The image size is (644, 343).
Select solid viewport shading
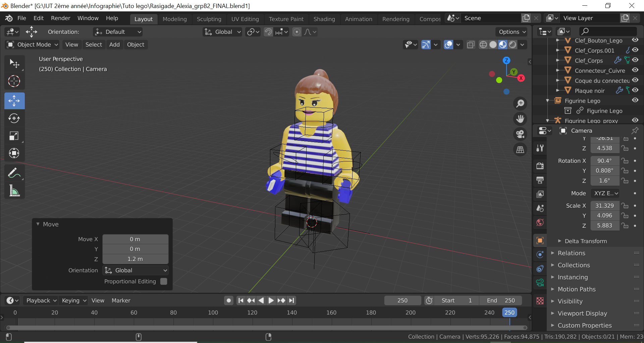(x=493, y=45)
